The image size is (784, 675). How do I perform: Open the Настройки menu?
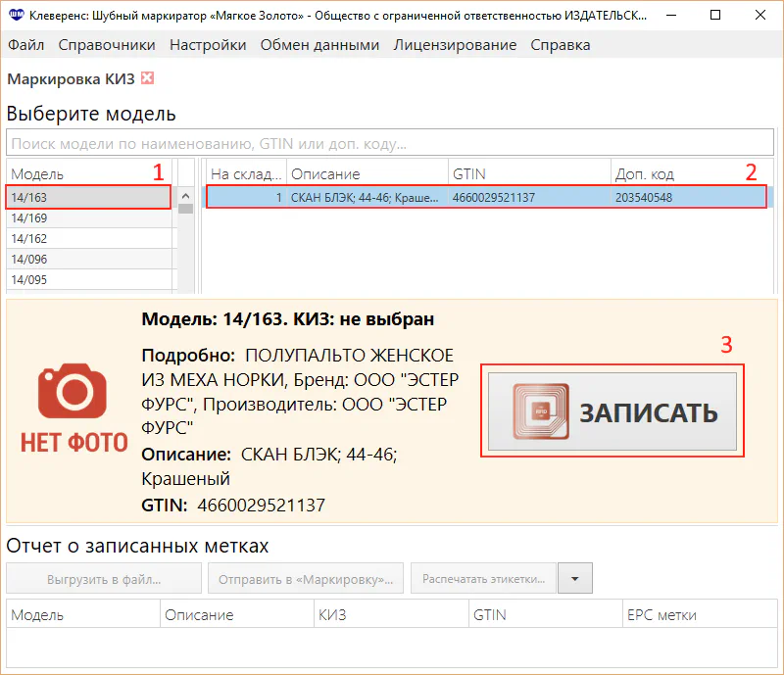[x=208, y=45]
